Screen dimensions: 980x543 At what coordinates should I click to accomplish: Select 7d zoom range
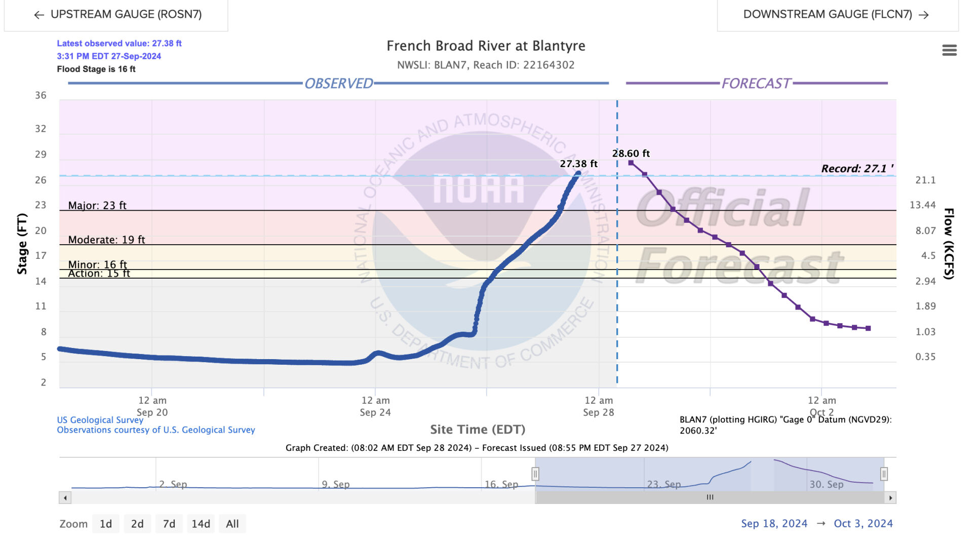click(169, 524)
